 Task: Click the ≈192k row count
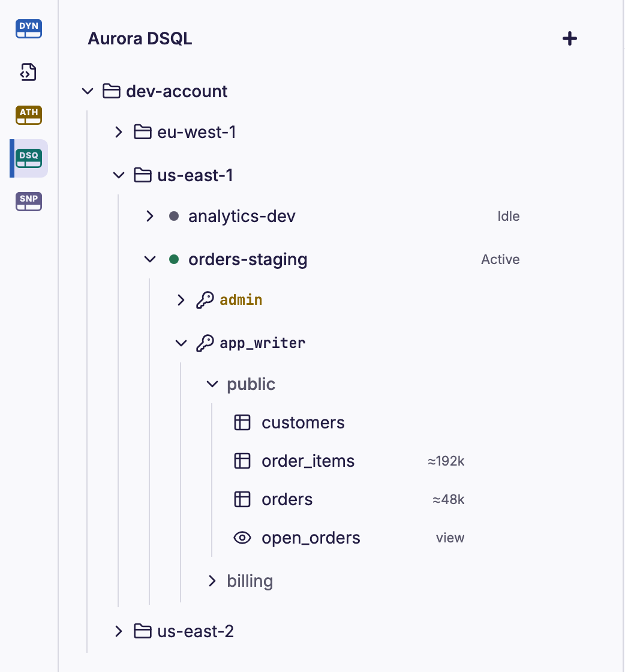pyautogui.click(x=446, y=461)
